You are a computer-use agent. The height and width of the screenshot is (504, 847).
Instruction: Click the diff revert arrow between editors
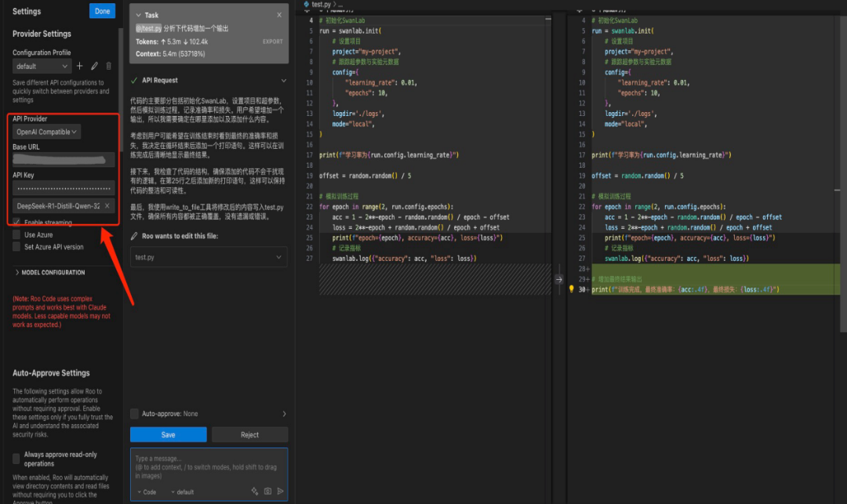(x=558, y=278)
